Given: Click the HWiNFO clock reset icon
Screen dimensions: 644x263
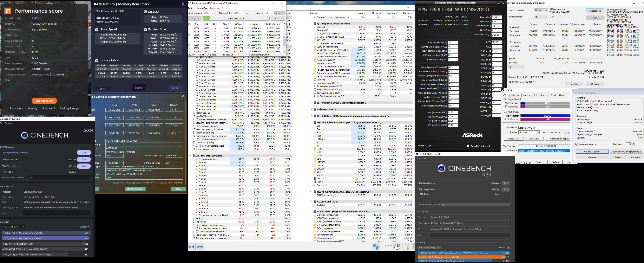Looking at the screenshot, I should click(x=397, y=247).
